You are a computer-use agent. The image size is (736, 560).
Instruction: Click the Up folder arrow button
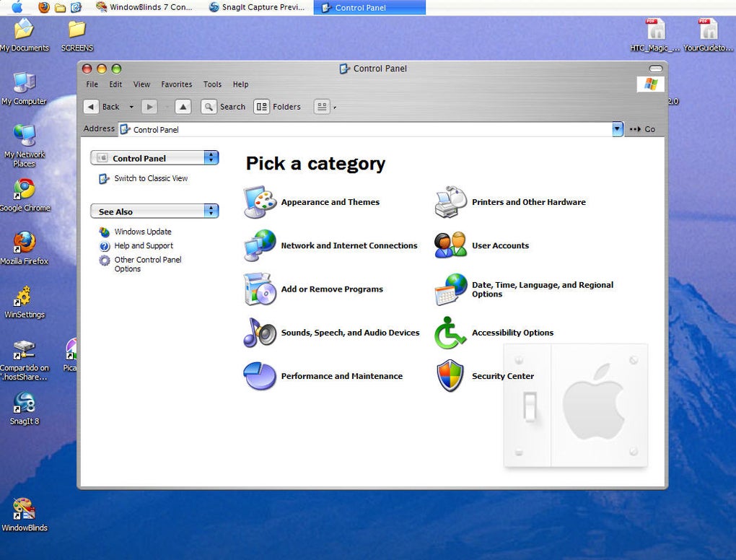click(x=183, y=107)
